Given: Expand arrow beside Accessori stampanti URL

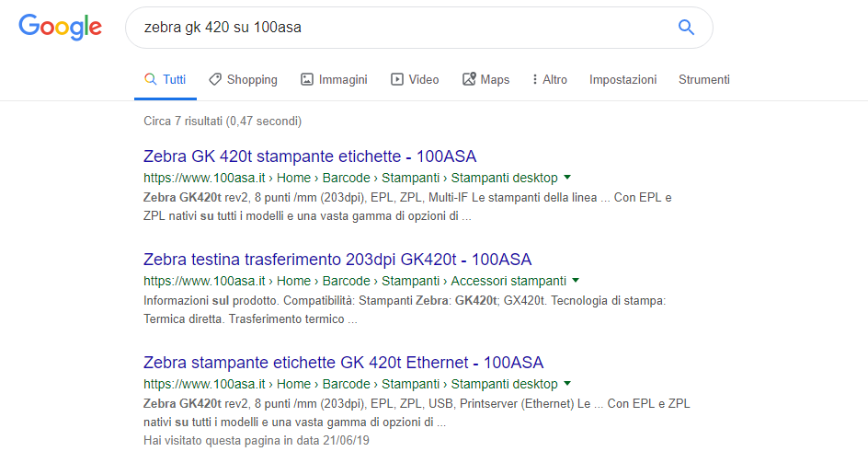Looking at the screenshot, I should pyautogui.click(x=576, y=281).
